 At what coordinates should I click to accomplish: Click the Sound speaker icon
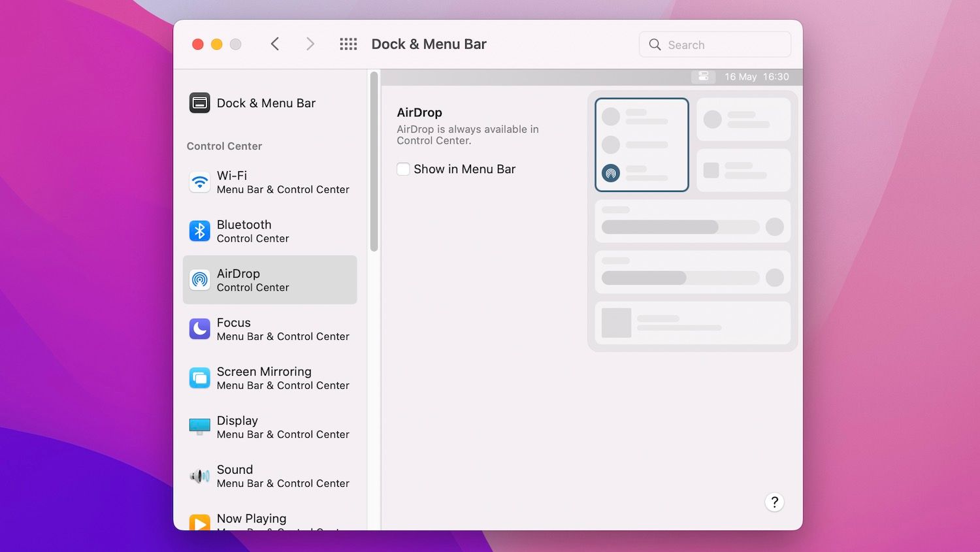click(x=199, y=476)
